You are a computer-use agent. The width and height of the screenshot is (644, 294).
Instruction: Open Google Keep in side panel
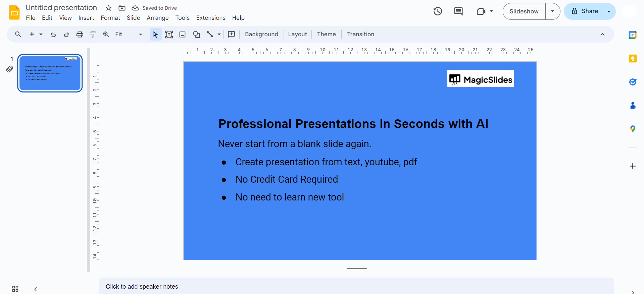(633, 59)
